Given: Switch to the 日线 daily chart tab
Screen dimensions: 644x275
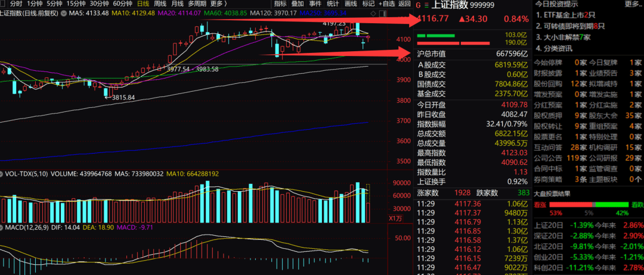Looking at the screenshot, I should tap(143, 4).
